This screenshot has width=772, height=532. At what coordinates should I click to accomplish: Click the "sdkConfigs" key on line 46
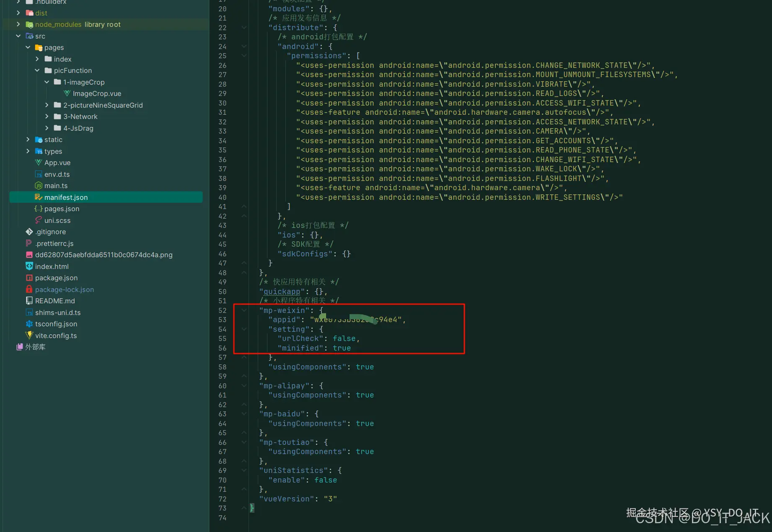tap(305, 254)
